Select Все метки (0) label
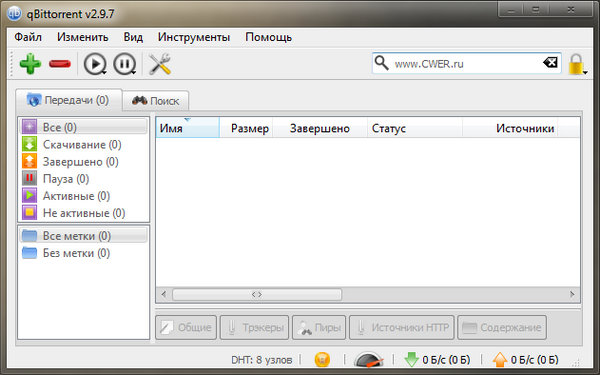Viewport: 600px width, 375px height. pos(83,235)
